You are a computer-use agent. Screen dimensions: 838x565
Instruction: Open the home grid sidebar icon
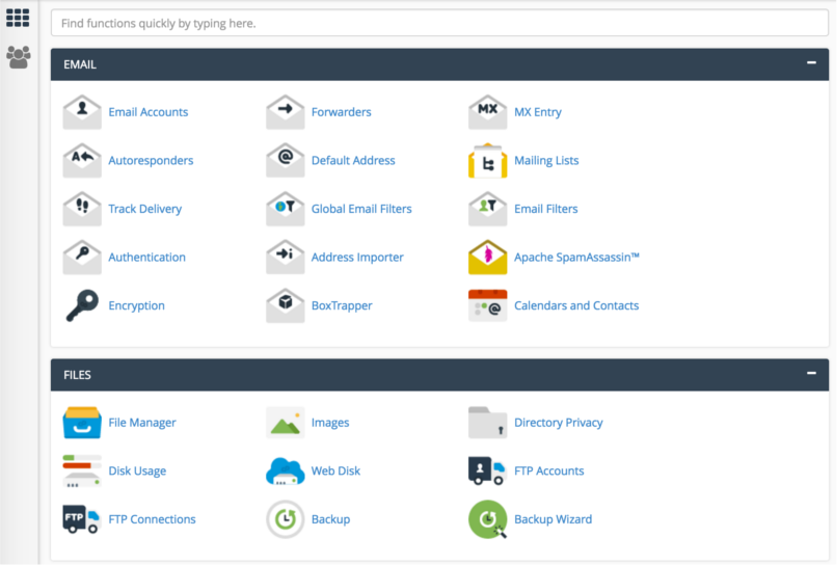point(18,17)
